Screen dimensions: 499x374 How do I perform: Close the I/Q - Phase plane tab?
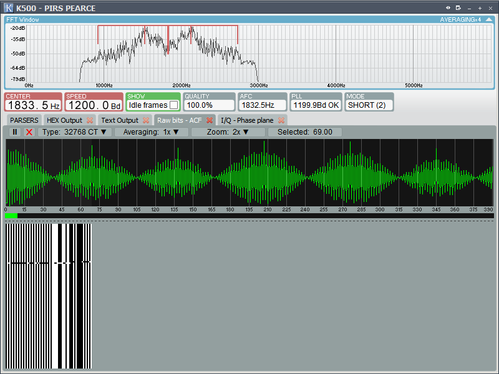point(281,120)
